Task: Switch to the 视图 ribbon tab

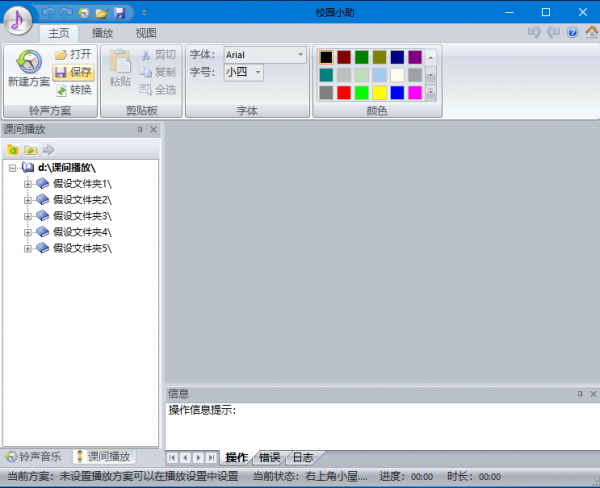Action: click(145, 32)
